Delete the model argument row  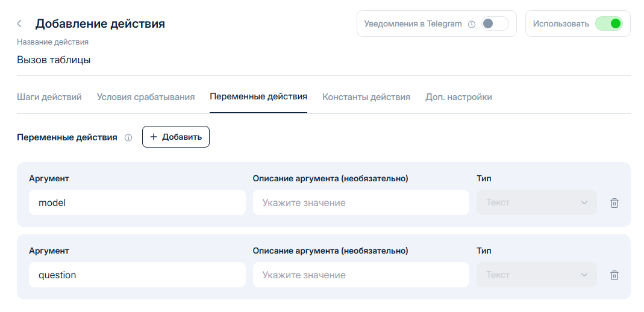point(614,203)
